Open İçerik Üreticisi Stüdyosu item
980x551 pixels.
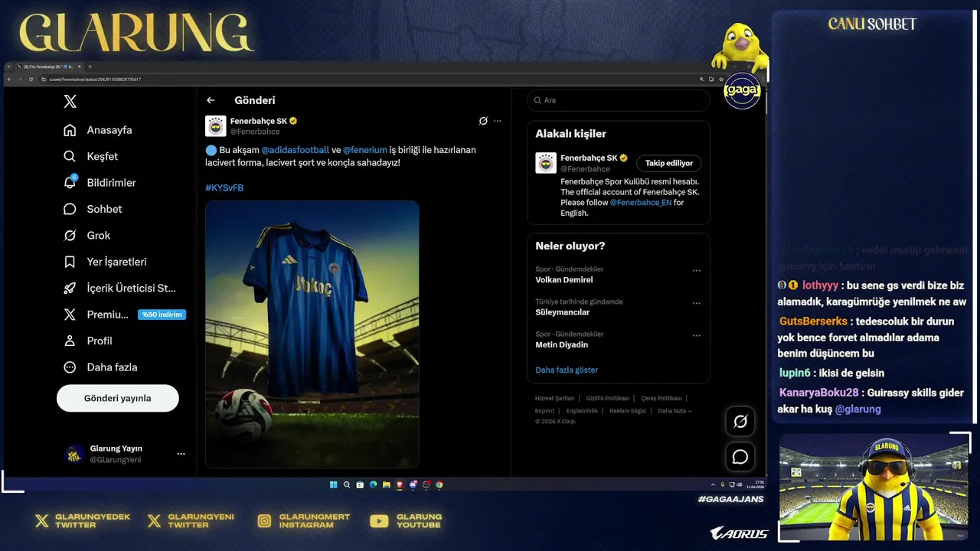120,288
